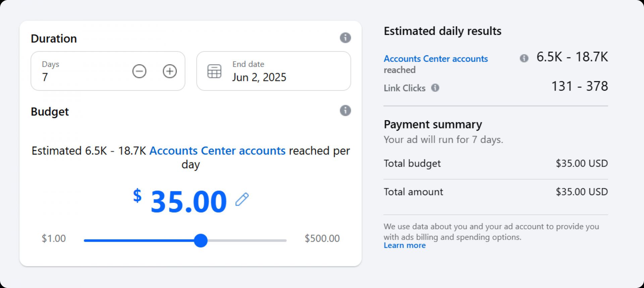Decrease days with the minus button
This screenshot has width=644, height=288.
click(x=139, y=71)
